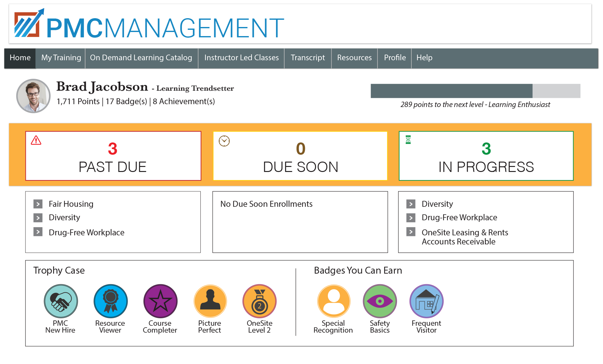Click the OneSite Level 2 medal badge
The image size is (603, 364).
click(259, 301)
